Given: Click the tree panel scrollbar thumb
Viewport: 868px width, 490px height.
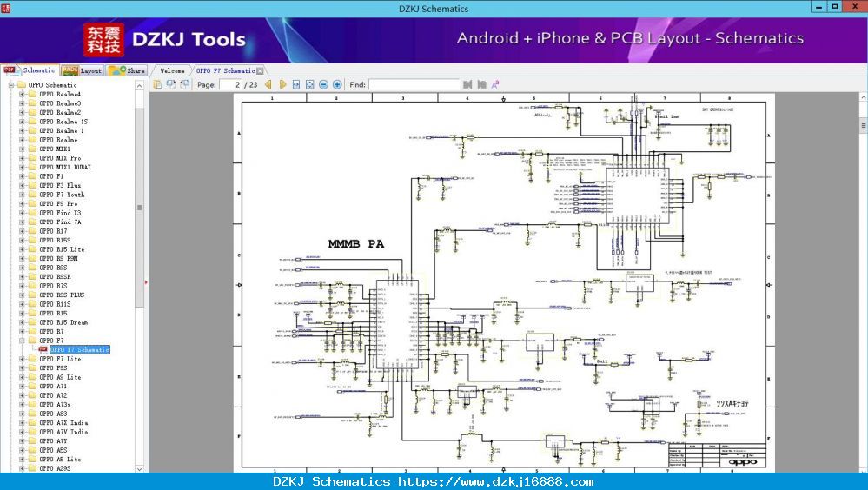Looking at the screenshot, I should pyautogui.click(x=140, y=208).
